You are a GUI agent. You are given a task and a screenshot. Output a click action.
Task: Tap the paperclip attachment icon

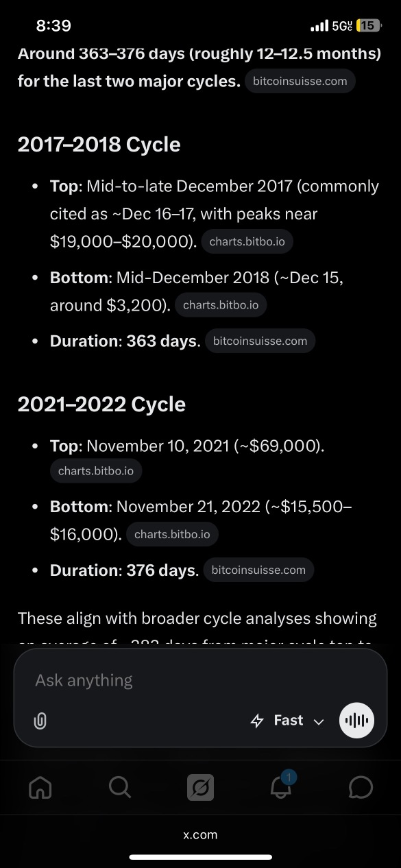[x=40, y=721]
